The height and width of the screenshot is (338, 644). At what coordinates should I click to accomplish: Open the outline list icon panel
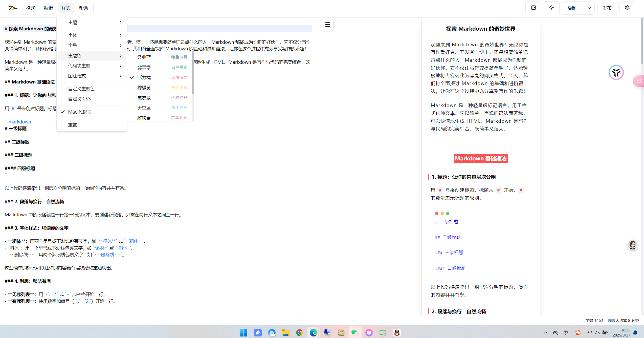[327, 25]
